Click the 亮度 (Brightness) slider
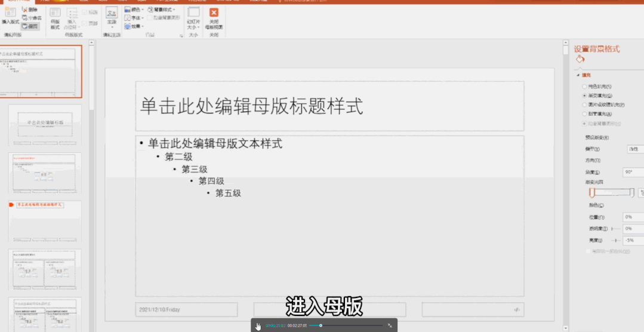Viewport: 644px width, 332px height. 616,241
